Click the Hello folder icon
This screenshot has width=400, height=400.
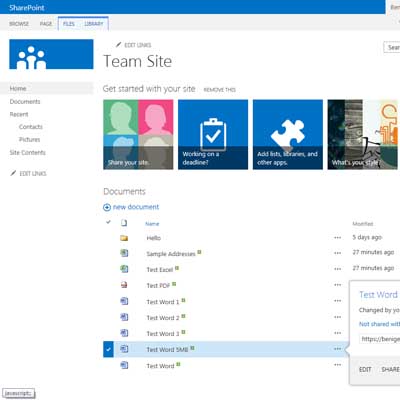pos(124,238)
